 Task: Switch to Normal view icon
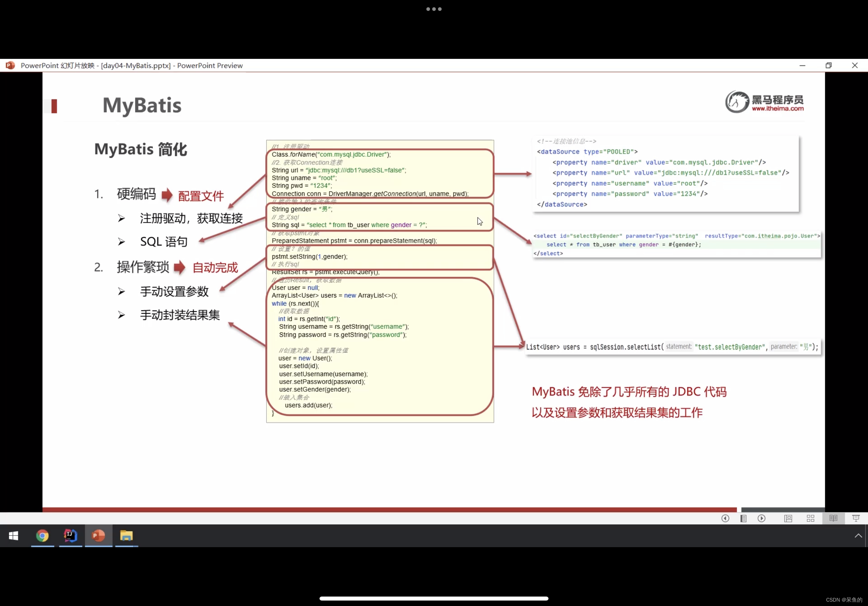tap(788, 518)
